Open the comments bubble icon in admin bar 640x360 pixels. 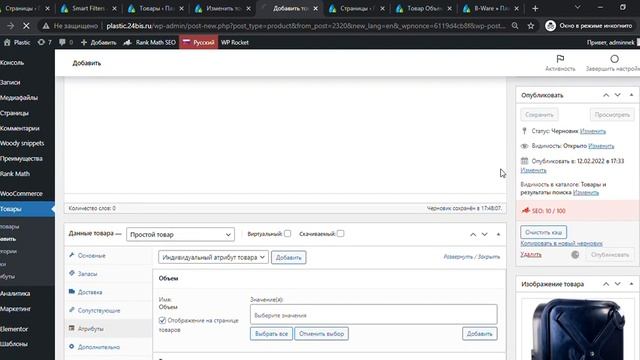(x=62, y=42)
